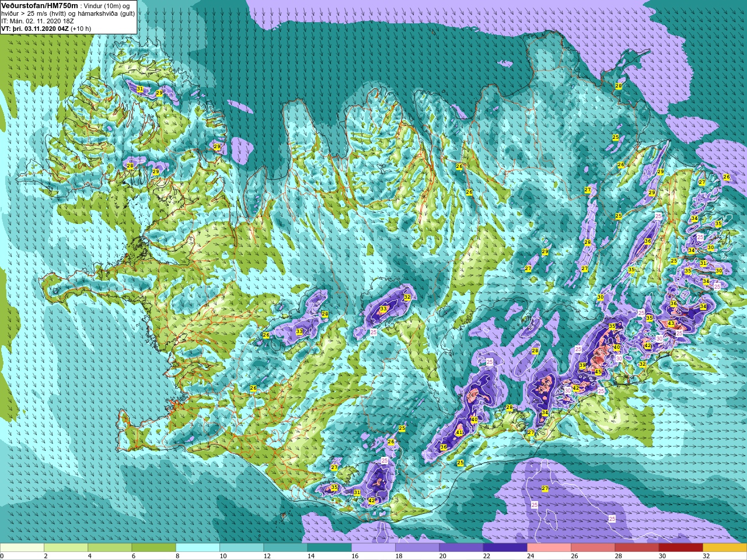Click the legend tick number 16

tap(354, 556)
